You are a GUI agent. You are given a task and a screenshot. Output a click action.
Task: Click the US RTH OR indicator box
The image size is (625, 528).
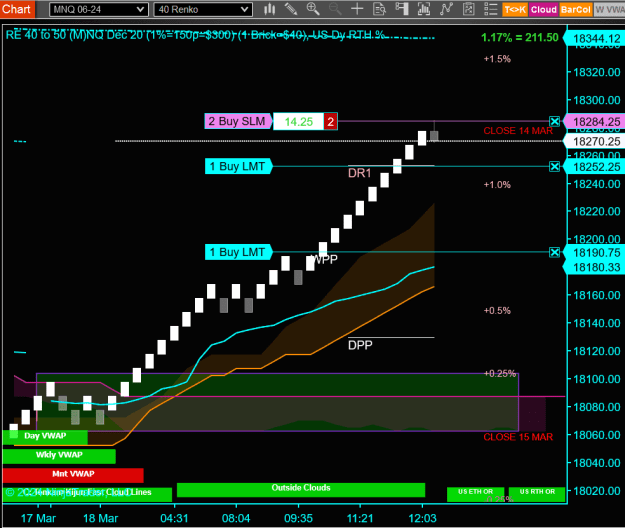point(537,493)
